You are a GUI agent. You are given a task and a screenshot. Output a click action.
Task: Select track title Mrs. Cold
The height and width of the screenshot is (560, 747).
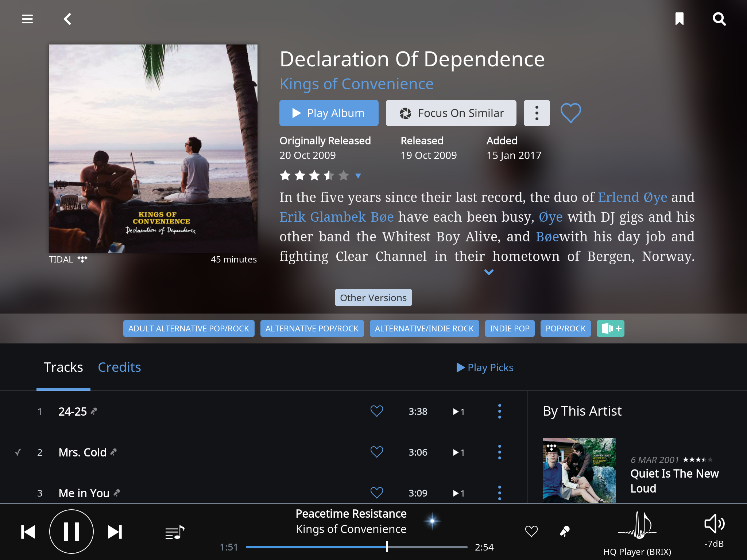[x=82, y=452]
